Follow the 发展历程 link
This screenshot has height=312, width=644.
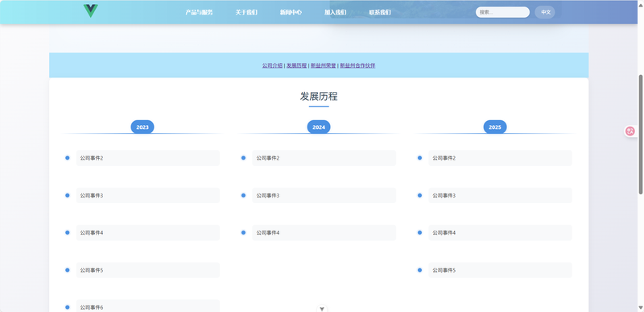click(296, 65)
